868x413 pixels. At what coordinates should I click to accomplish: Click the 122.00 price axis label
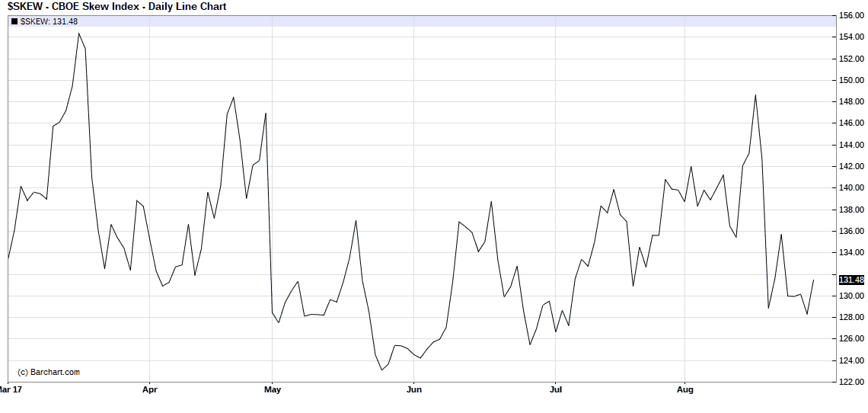tap(851, 382)
